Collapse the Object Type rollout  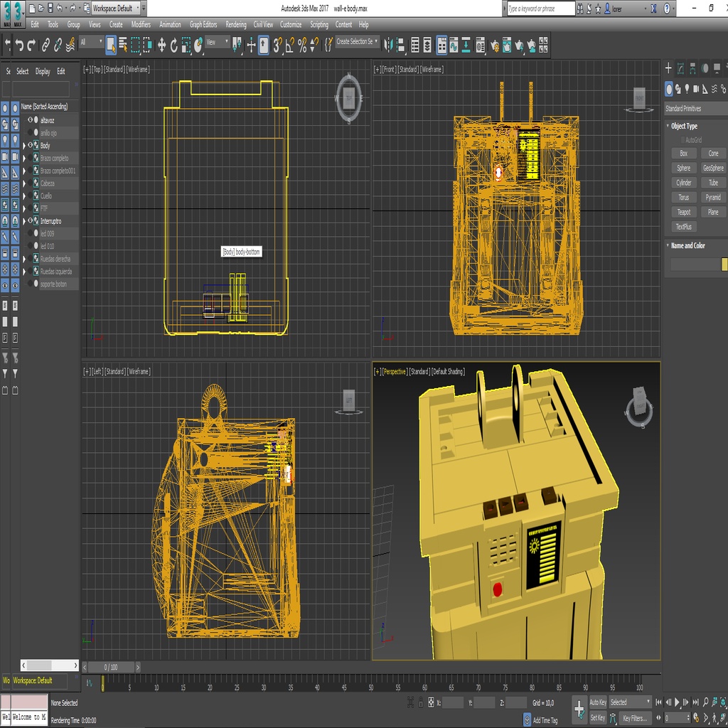[684, 126]
